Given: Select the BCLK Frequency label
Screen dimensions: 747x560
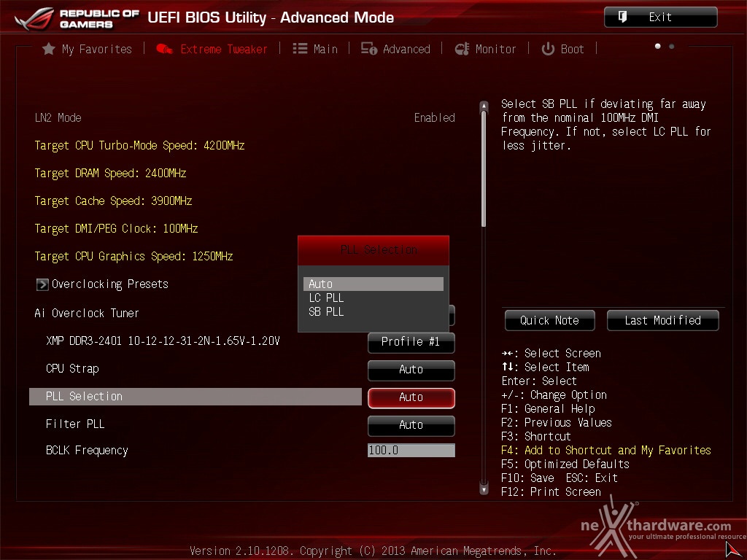Looking at the screenshot, I should 87,451.
